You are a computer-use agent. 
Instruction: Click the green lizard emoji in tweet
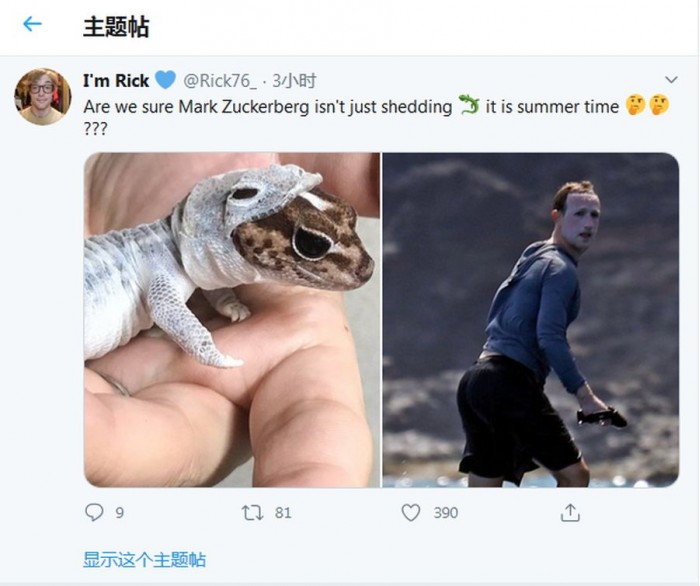coord(469,105)
